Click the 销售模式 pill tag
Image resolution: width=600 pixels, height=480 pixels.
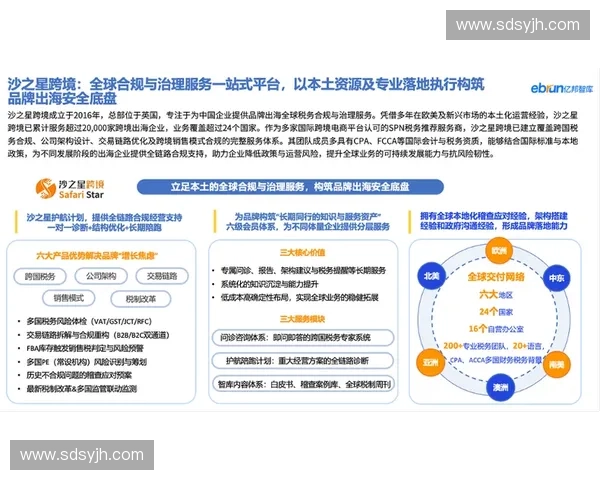point(68,298)
